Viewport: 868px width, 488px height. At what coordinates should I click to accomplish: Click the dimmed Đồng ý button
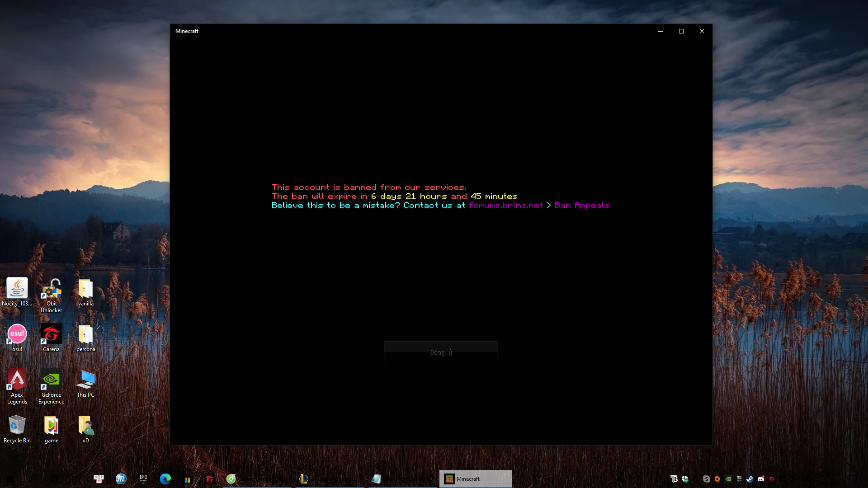441,352
